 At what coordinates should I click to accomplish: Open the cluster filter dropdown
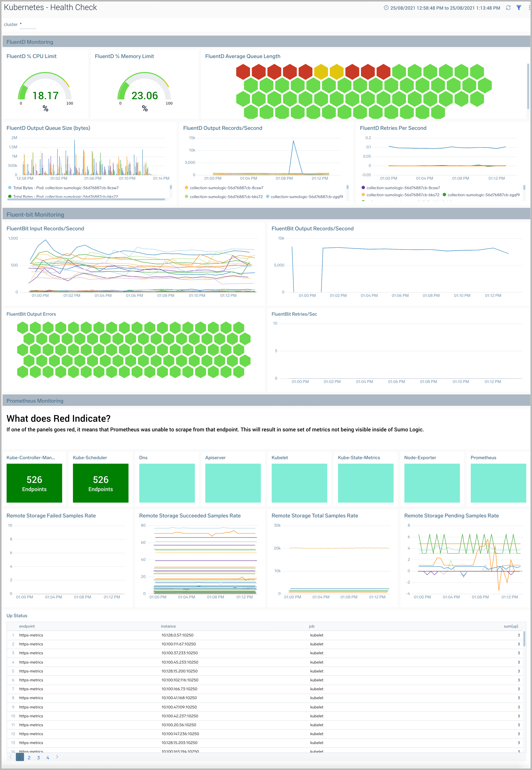click(x=28, y=24)
